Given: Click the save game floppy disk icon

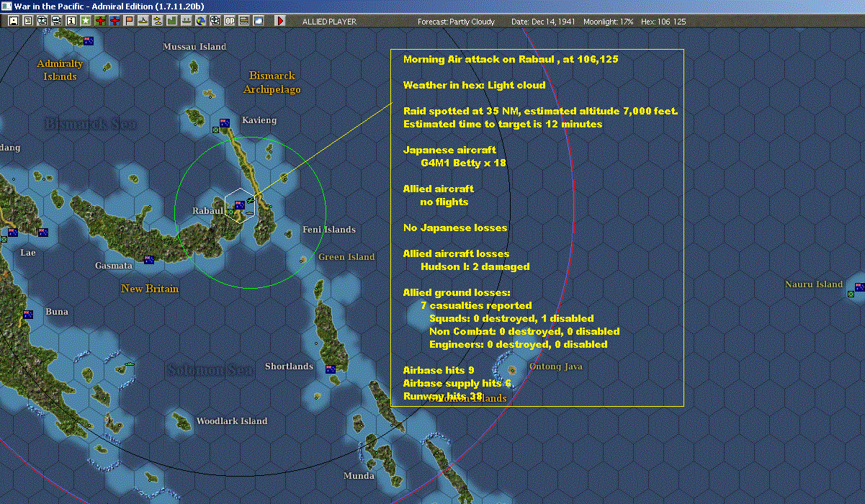Looking at the screenshot, I should (13, 22).
